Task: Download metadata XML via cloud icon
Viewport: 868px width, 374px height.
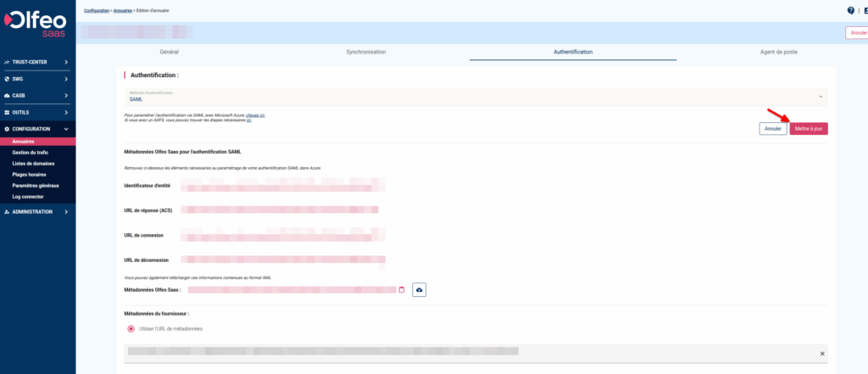Action: pyautogui.click(x=419, y=290)
